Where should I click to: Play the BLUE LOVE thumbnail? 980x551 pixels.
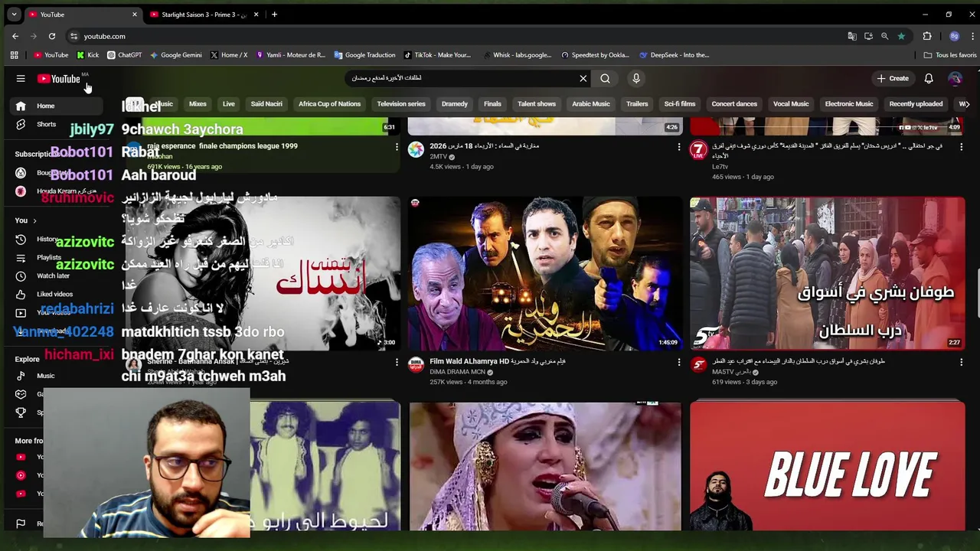click(x=828, y=466)
